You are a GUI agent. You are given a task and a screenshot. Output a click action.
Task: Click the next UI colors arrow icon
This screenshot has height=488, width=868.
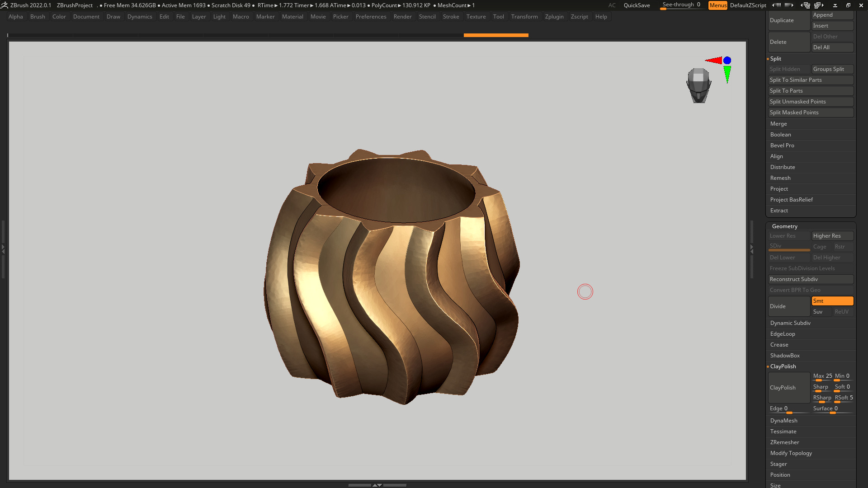(789, 5)
